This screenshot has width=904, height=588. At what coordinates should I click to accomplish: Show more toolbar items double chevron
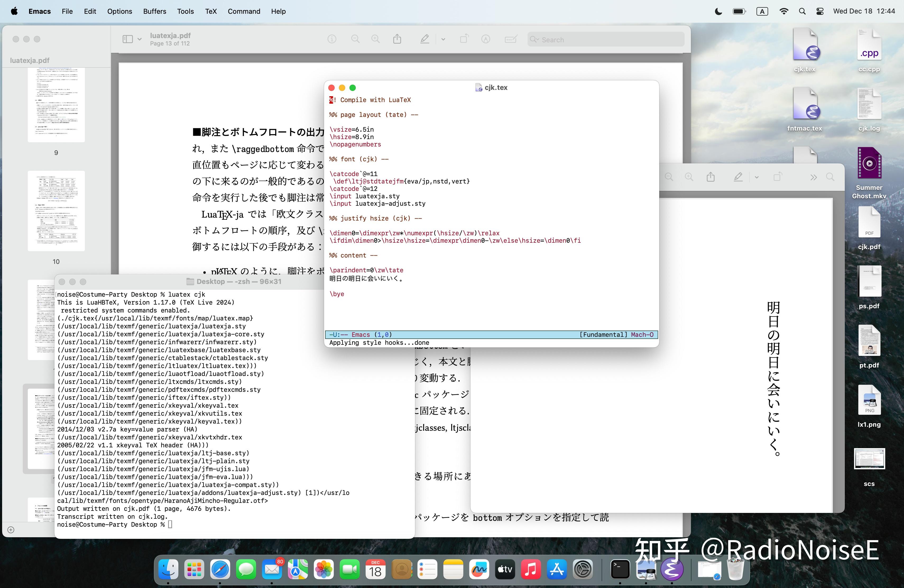813,177
